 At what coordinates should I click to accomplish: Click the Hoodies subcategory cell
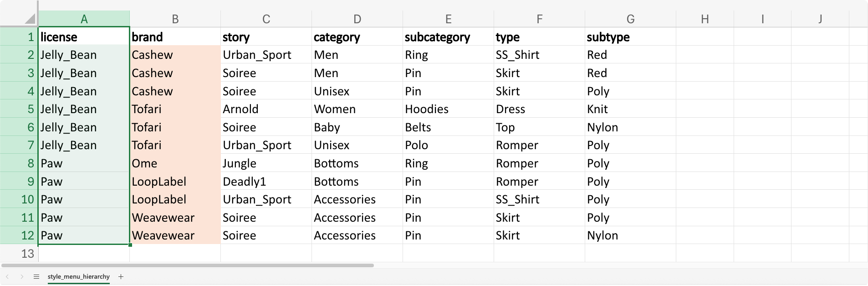pos(448,109)
